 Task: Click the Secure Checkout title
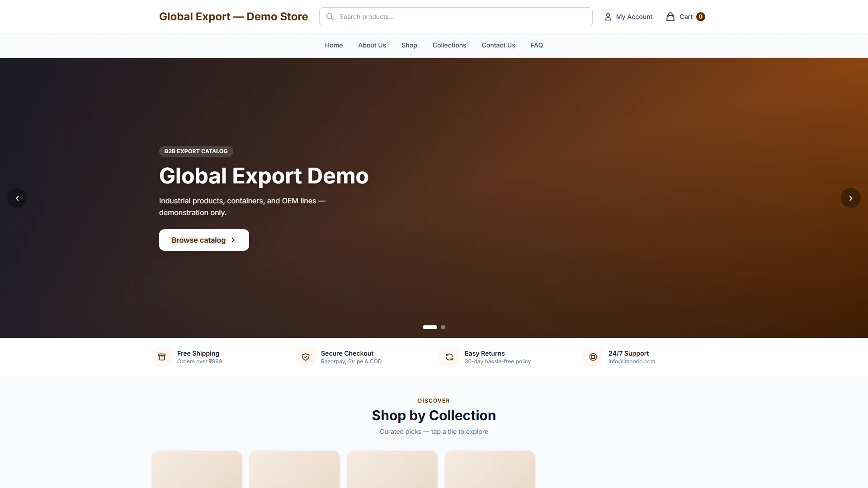pyautogui.click(x=347, y=353)
